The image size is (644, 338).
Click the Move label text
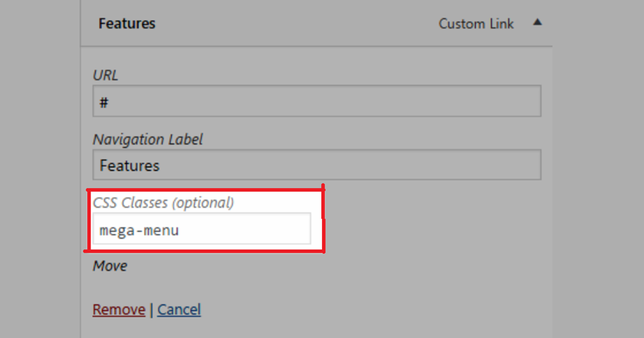110,265
